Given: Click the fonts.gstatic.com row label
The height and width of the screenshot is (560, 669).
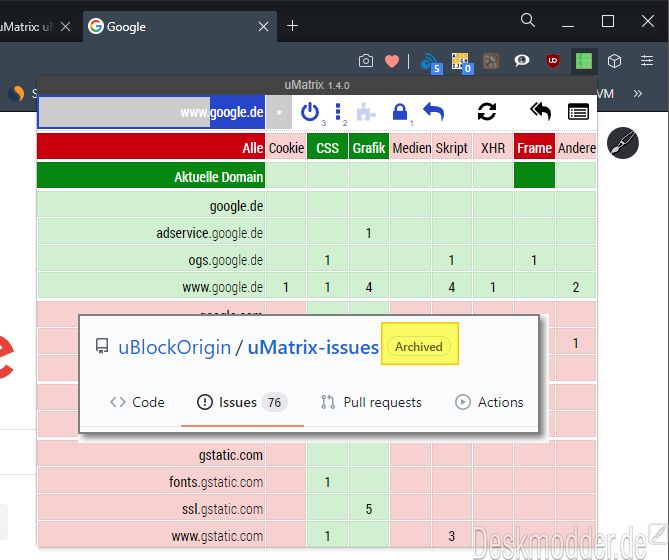Looking at the screenshot, I should pos(151,481).
